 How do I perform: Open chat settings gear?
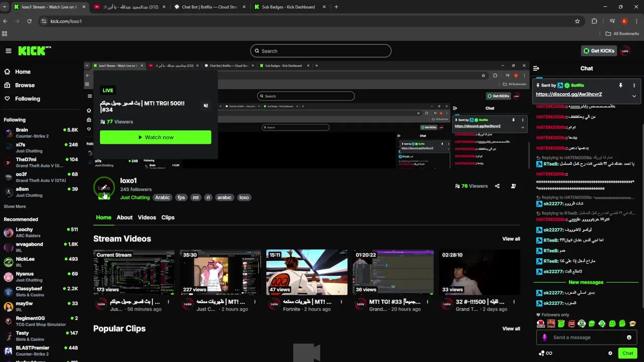pos(610,353)
